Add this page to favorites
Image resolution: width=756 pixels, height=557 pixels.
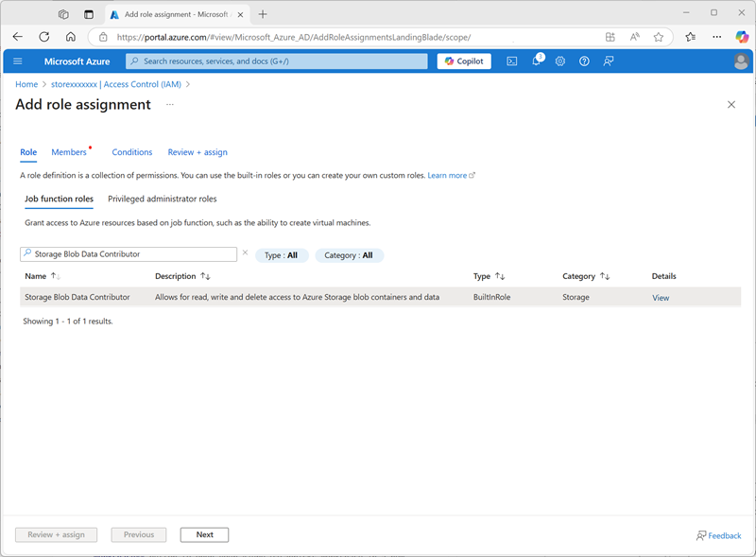659,37
